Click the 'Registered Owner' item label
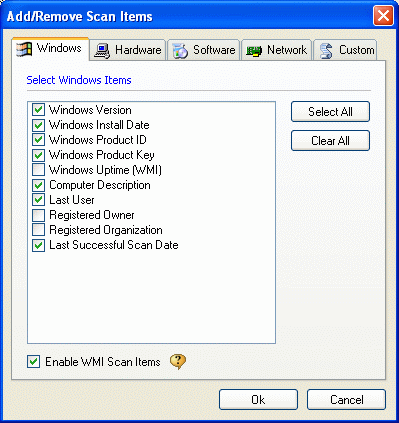 [92, 215]
